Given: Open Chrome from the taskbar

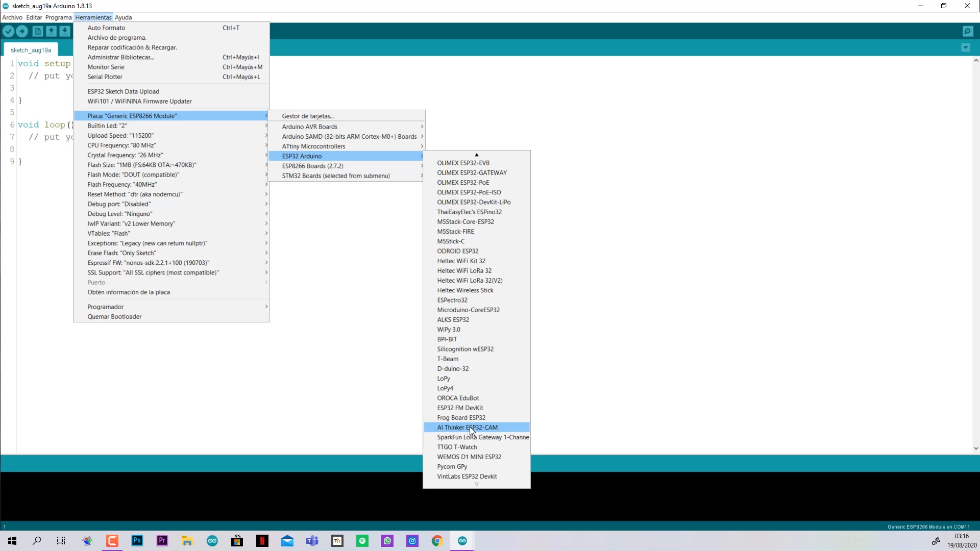Looking at the screenshot, I should coord(437,541).
